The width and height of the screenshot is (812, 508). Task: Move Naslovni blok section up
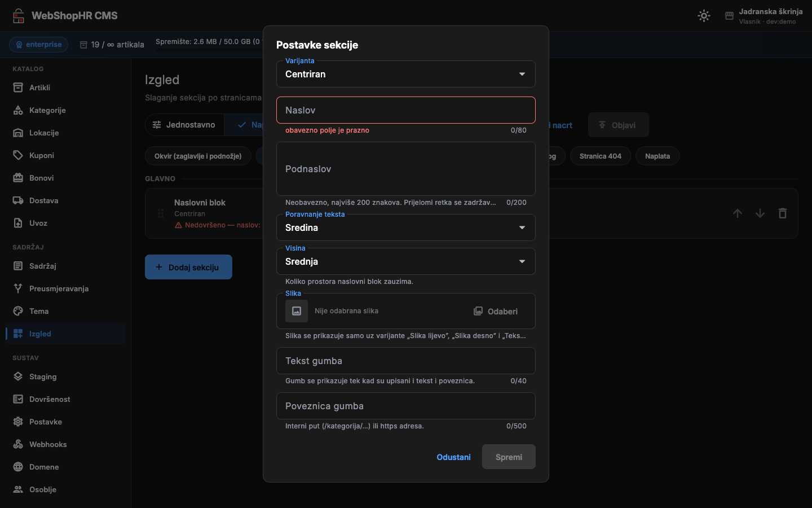[x=738, y=213]
